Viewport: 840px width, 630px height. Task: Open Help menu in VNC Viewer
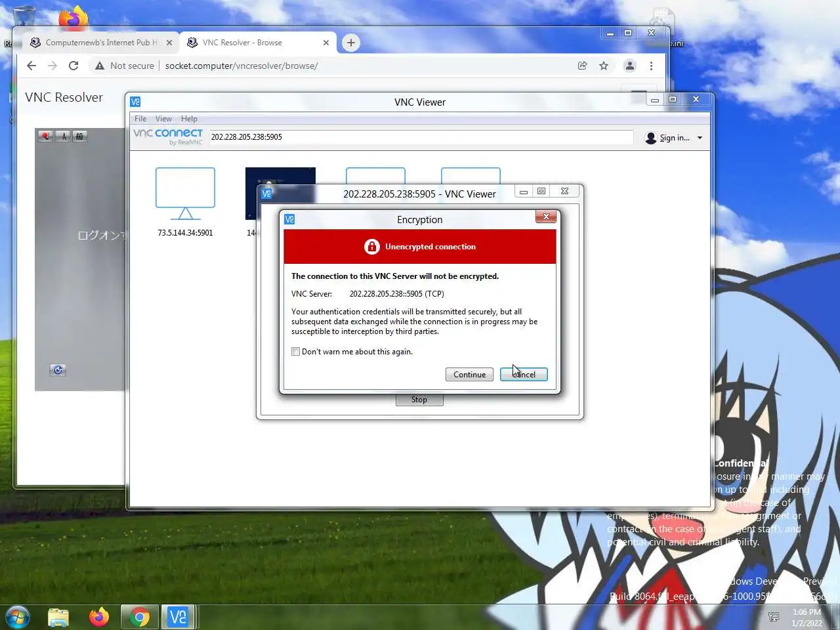[x=189, y=119]
